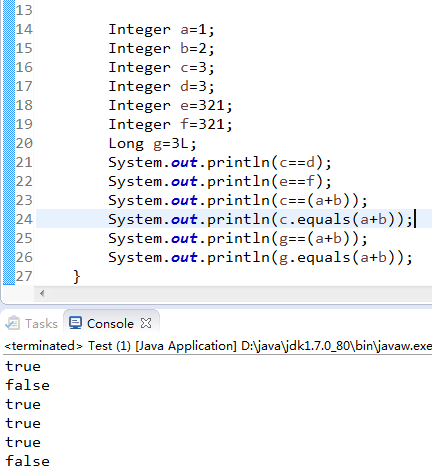Screen dimensions: 432x470
Task: Place cursor on 'Integer e=321;' line
Action: tap(170, 106)
